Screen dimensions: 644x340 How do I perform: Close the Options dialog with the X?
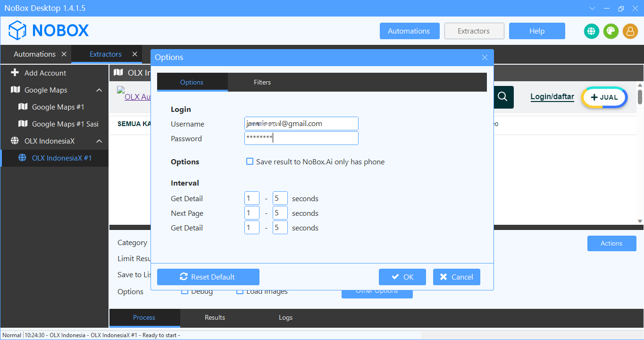pyautogui.click(x=485, y=57)
